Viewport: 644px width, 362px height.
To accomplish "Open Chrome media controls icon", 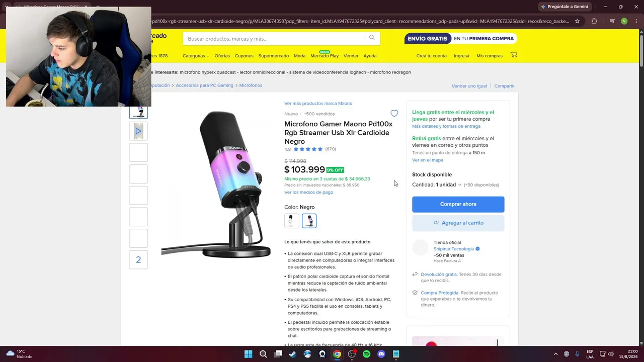I will click(x=612, y=21).
